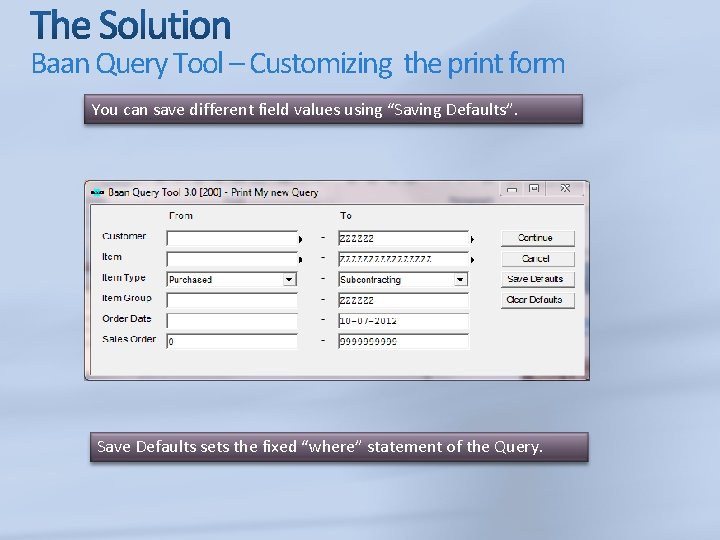Click the From column header label
Viewport: 720px width, 540px height.
pyautogui.click(x=180, y=216)
